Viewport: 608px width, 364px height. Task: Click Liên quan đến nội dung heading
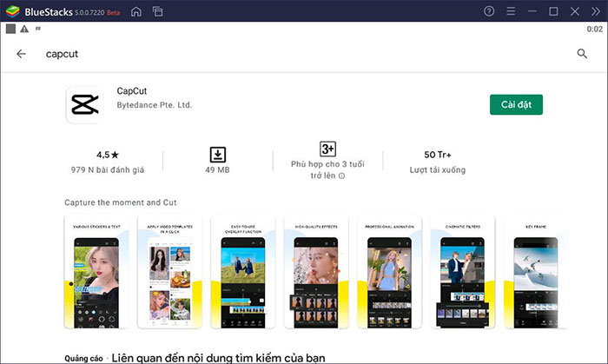[218, 358]
